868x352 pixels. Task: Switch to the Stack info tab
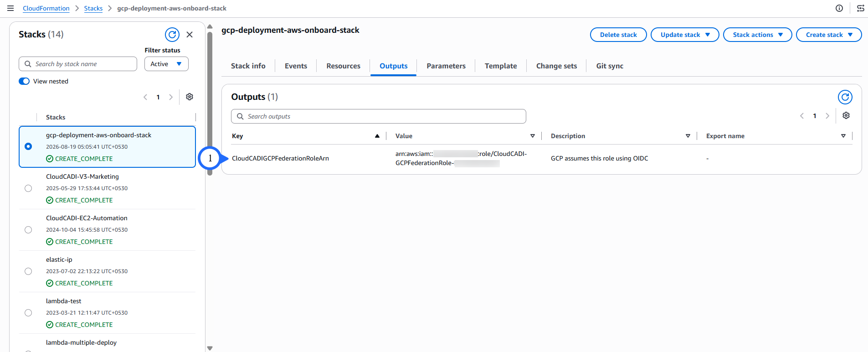tap(248, 66)
